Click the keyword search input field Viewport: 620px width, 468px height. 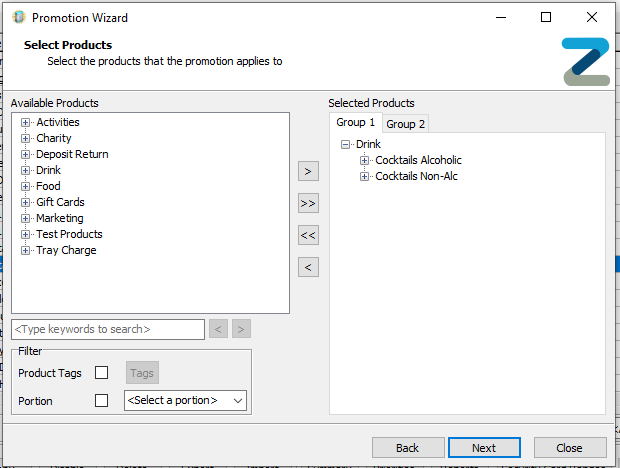[108, 329]
